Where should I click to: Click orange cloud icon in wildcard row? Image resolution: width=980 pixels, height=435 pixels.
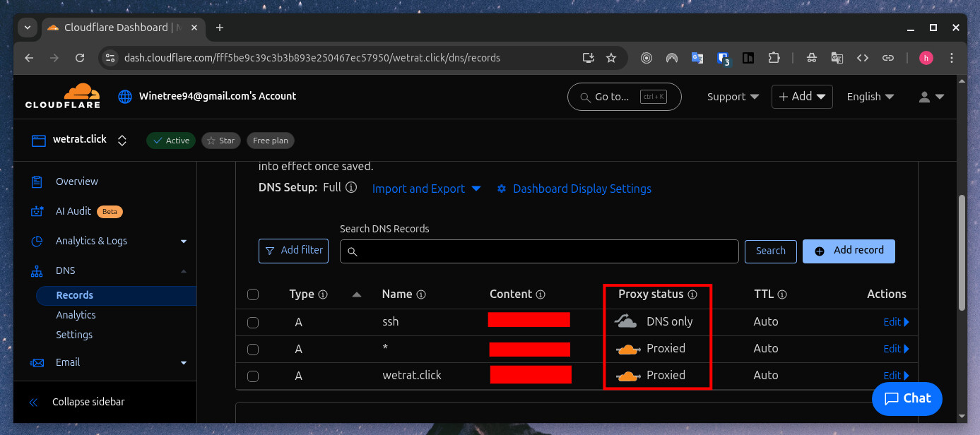627,349
